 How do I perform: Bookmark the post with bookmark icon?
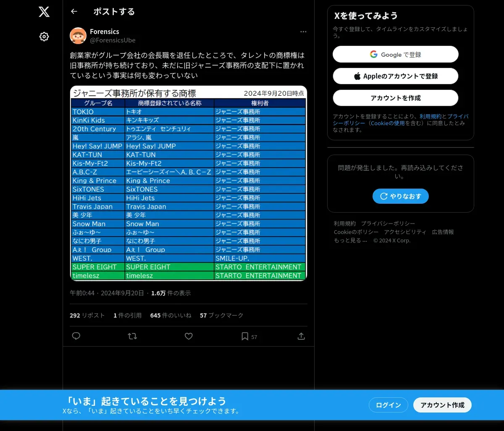[x=245, y=336]
